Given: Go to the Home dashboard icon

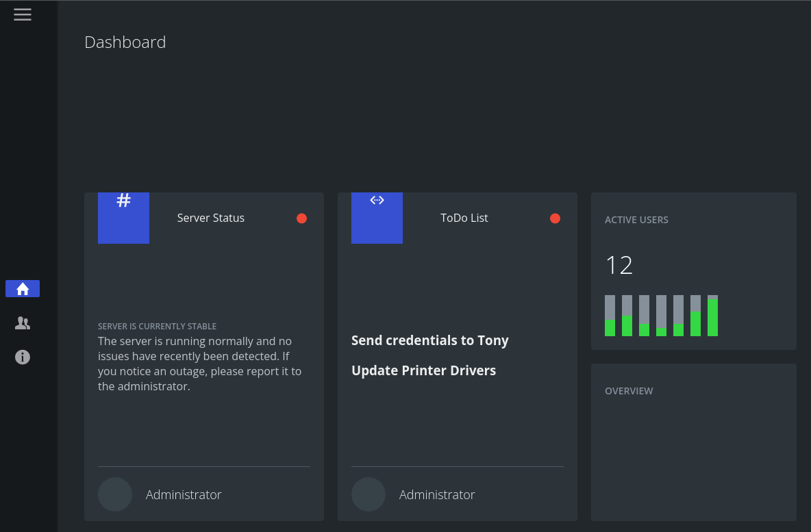Looking at the screenshot, I should coord(23,289).
